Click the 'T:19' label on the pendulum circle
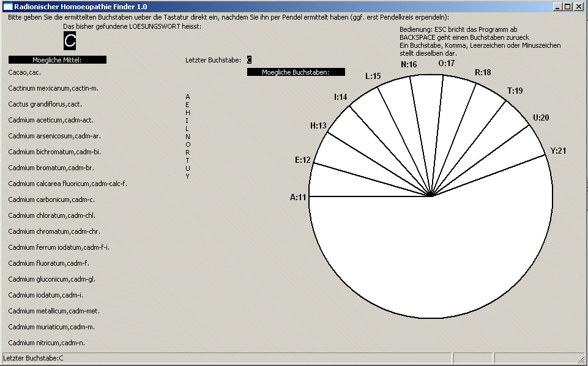The height and width of the screenshot is (366, 588). point(515,91)
